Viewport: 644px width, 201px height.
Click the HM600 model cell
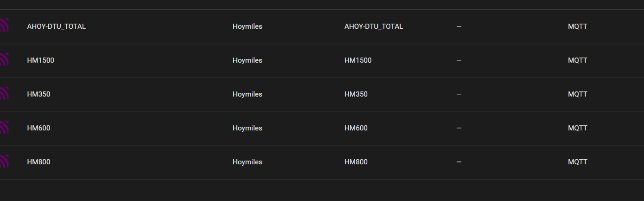coord(356,128)
